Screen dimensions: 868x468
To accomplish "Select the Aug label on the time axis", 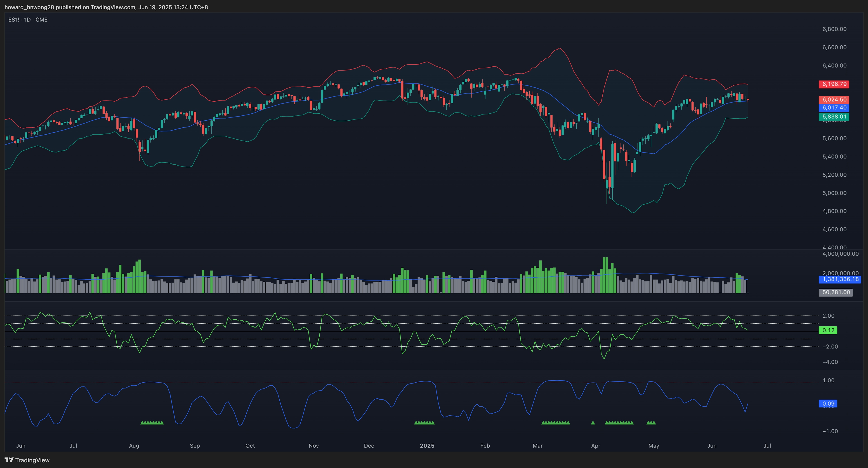I will pyautogui.click(x=134, y=445).
